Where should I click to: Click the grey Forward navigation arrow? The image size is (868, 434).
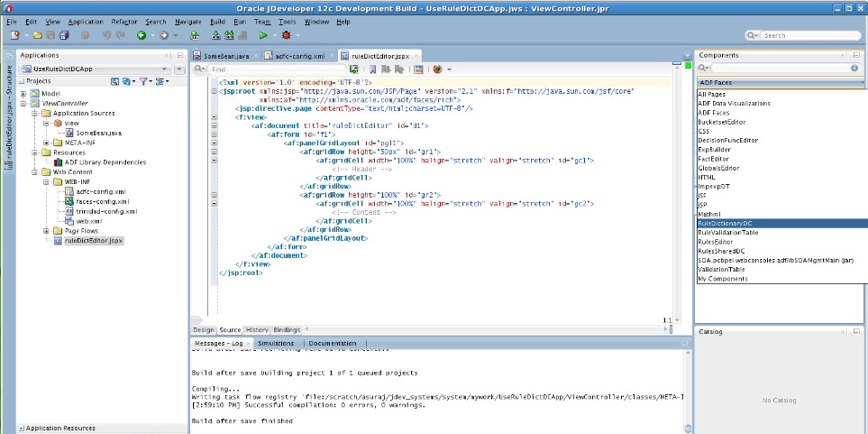164,35
